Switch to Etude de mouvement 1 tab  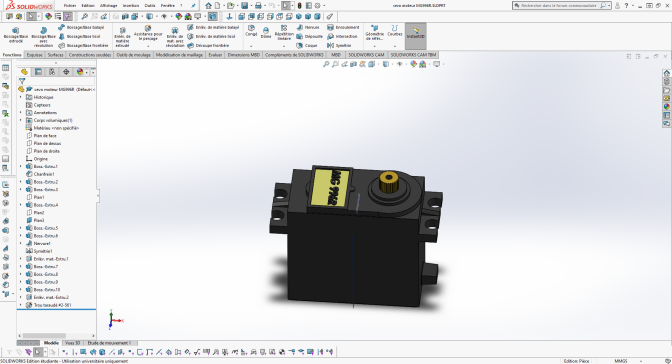[x=109, y=343]
